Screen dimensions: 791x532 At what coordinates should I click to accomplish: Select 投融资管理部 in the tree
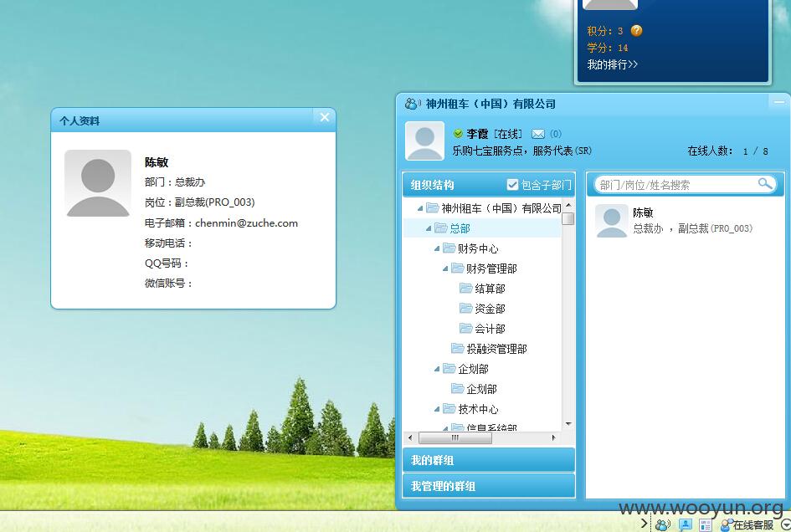tap(496, 349)
